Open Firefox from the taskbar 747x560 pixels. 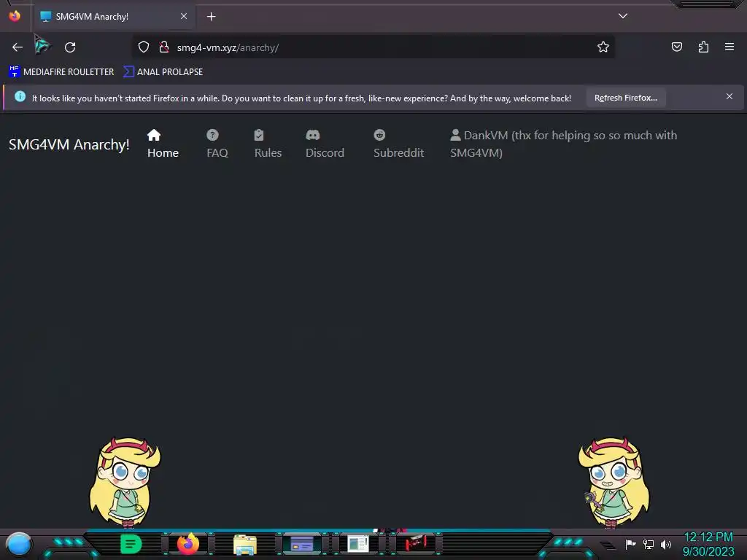(188, 544)
